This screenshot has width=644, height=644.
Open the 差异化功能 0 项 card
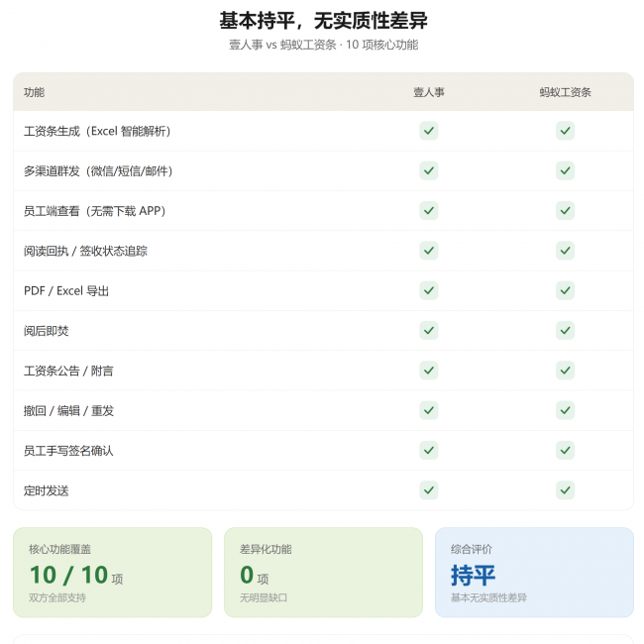323,572
